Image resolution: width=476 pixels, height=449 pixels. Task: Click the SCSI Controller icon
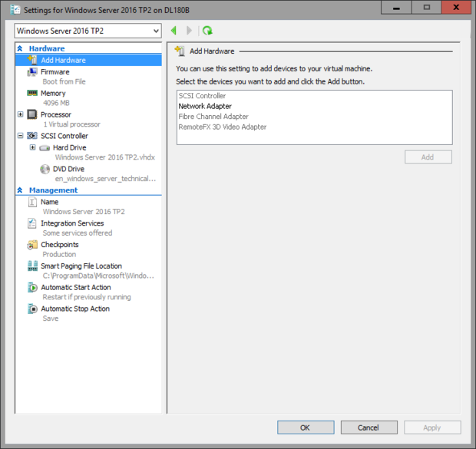tap(32, 136)
